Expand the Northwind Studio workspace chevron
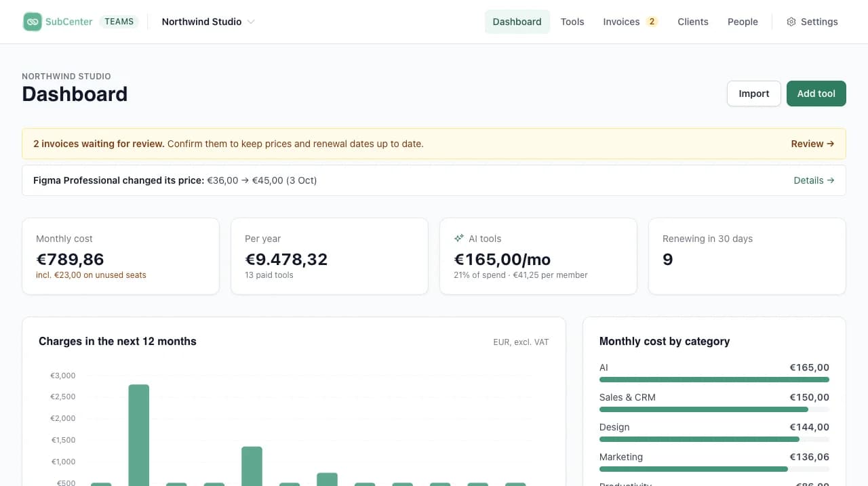The width and height of the screenshot is (868, 486). click(251, 22)
